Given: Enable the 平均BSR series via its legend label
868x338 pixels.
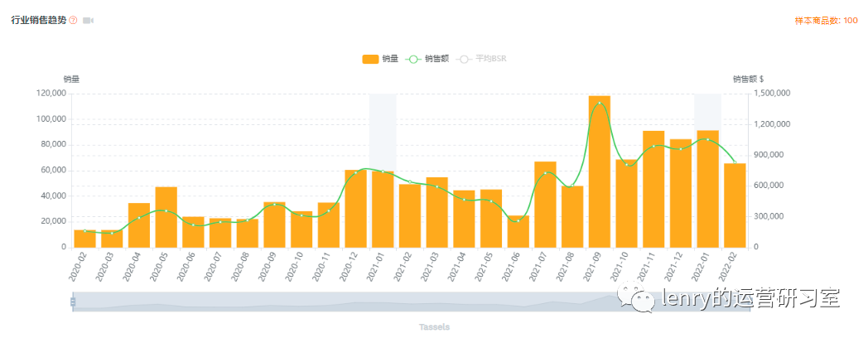Looking at the screenshot, I should coord(491,59).
